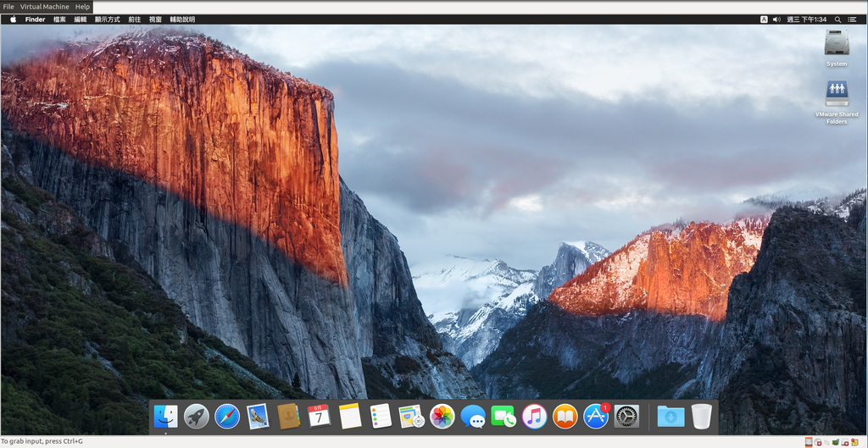
Task: Click the VMware CD/DVD drive status icon
Action: [x=818, y=442]
